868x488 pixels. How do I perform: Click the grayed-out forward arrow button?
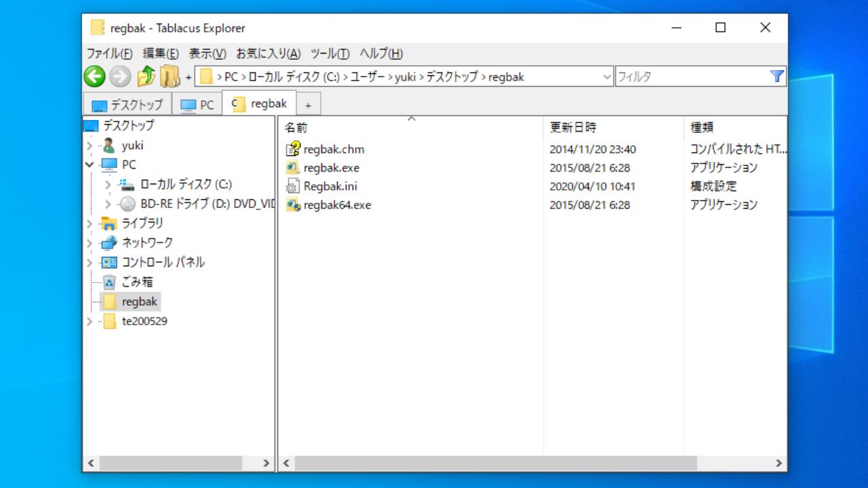tap(120, 77)
